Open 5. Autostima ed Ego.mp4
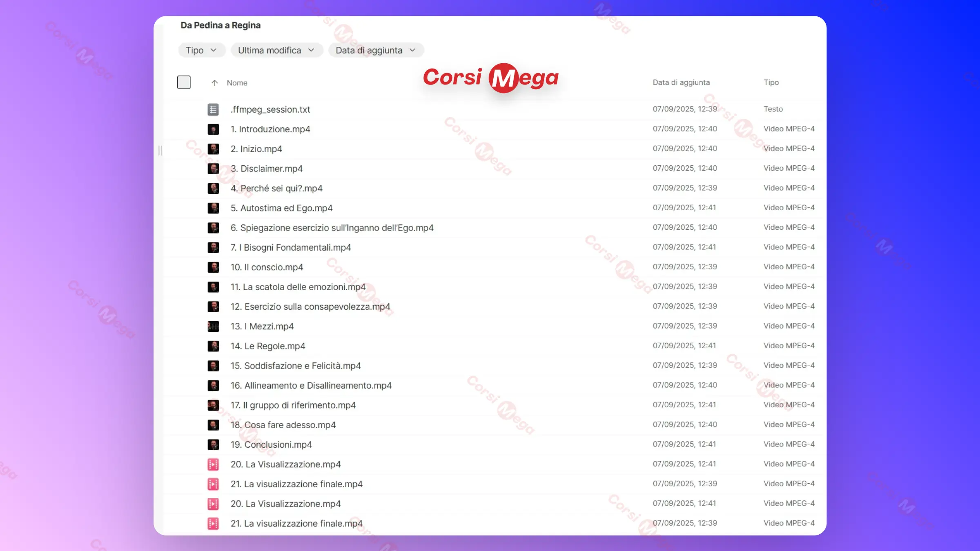980x551 pixels. point(281,208)
